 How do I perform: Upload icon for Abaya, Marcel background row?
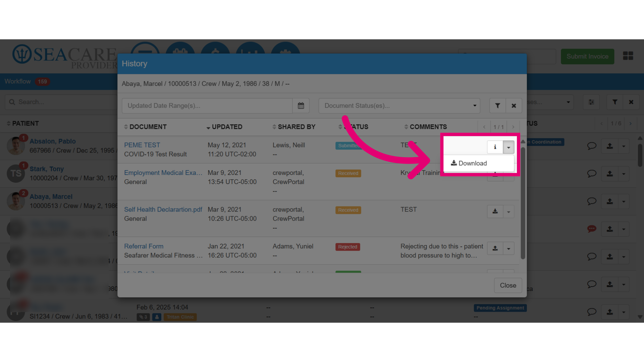610,201
